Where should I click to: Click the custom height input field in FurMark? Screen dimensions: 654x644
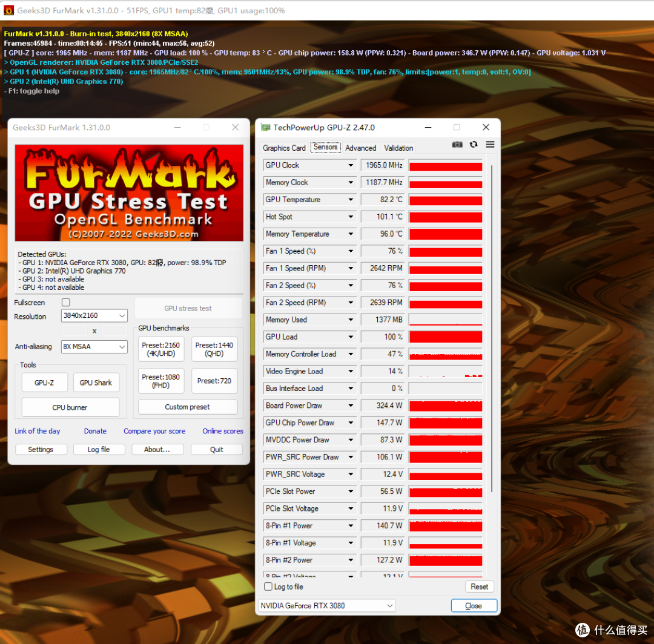point(114,331)
